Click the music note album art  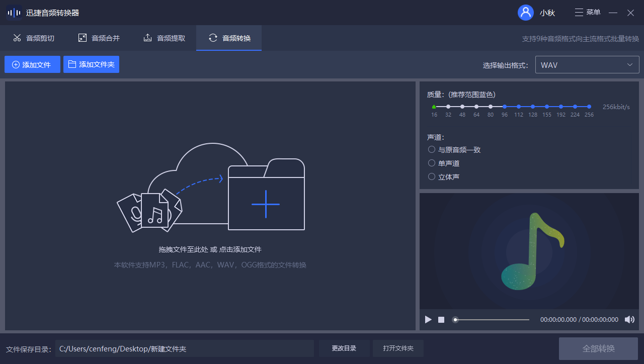click(x=532, y=251)
